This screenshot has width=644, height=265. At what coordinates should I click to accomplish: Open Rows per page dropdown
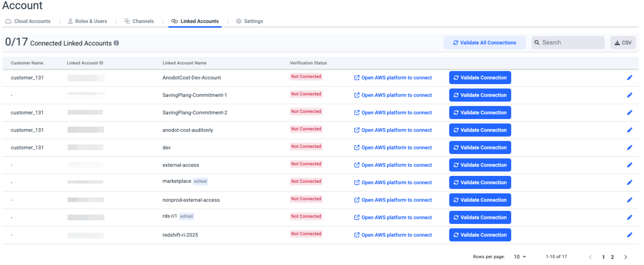click(x=520, y=257)
